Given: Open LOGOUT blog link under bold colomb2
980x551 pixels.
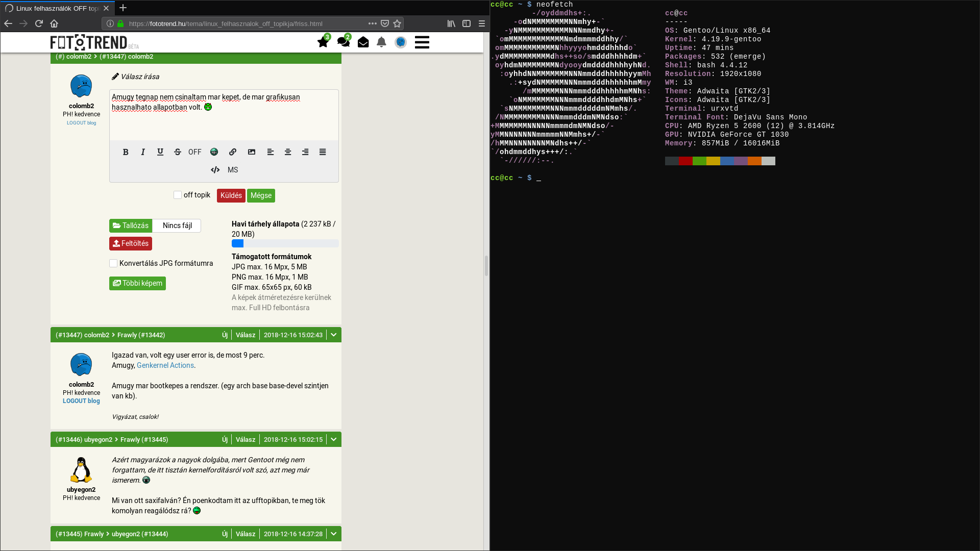Looking at the screenshot, I should click(81, 401).
